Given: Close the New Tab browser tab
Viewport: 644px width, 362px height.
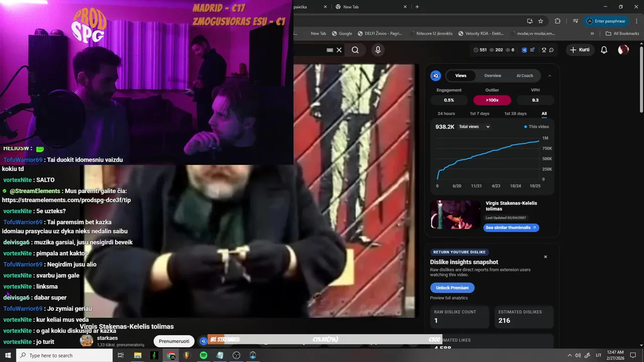Looking at the screenshot, I should coord(405,7).
